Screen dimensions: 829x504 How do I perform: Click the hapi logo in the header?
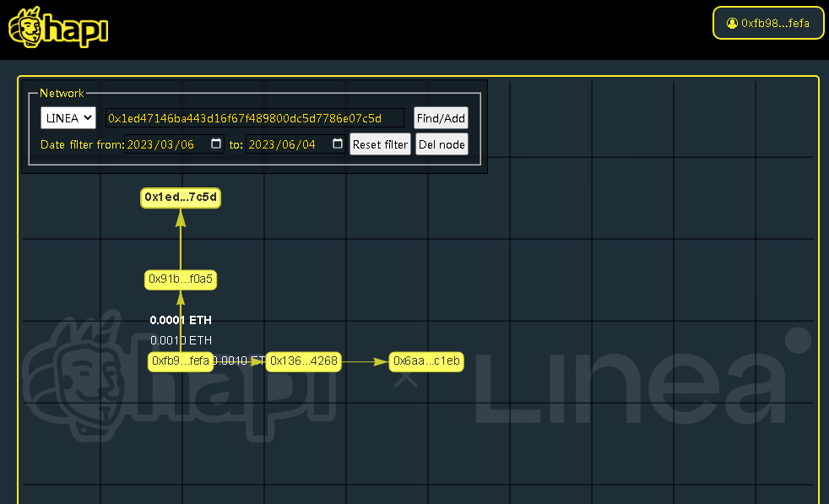(59, 28)
